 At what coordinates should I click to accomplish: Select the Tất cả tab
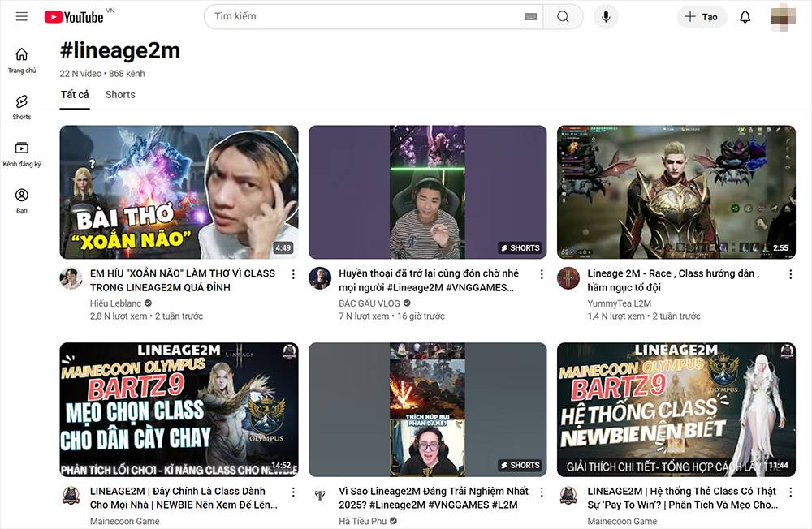[x=75, y=95]
